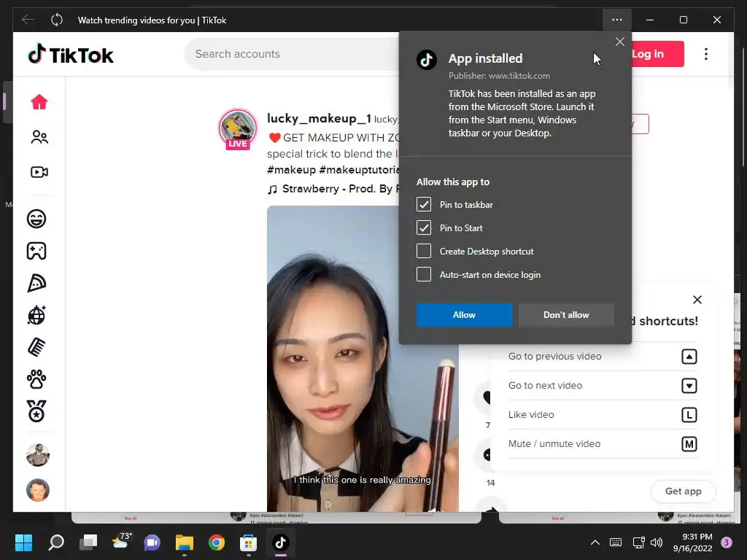Select the Food pizza slice category icon
Image resolution: width=747 pixels, height=560 pixels.
[x=36, y=284]
